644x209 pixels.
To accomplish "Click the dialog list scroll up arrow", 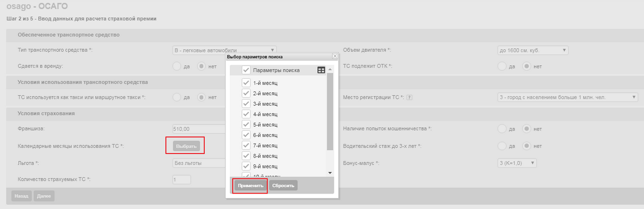I will pyautogui.click(x=330, y=70).
